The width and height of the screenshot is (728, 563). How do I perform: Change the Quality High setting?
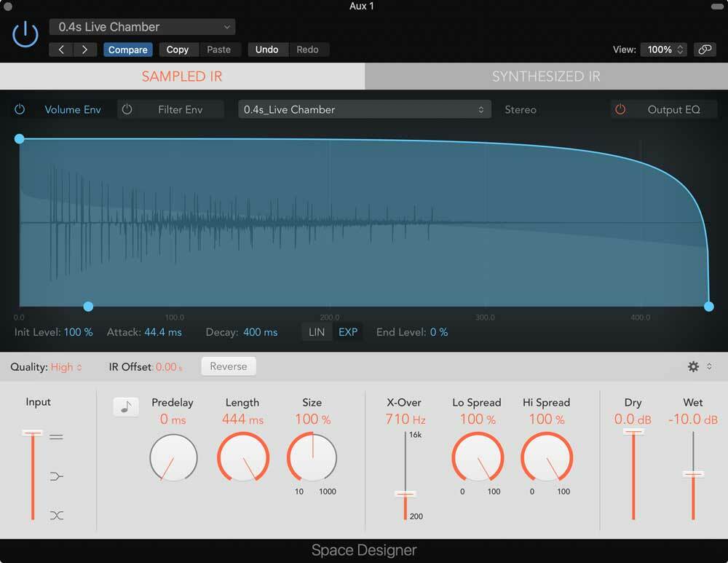click(66, 367)
